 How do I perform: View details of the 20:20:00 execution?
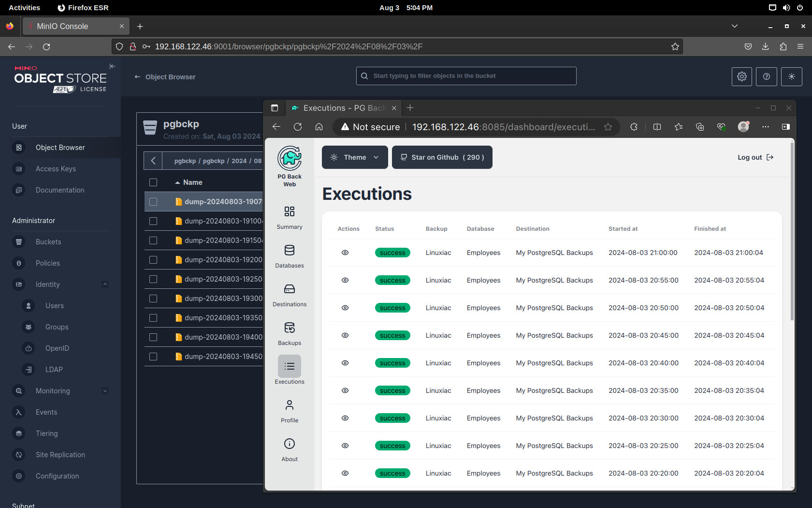pos(345,473)
